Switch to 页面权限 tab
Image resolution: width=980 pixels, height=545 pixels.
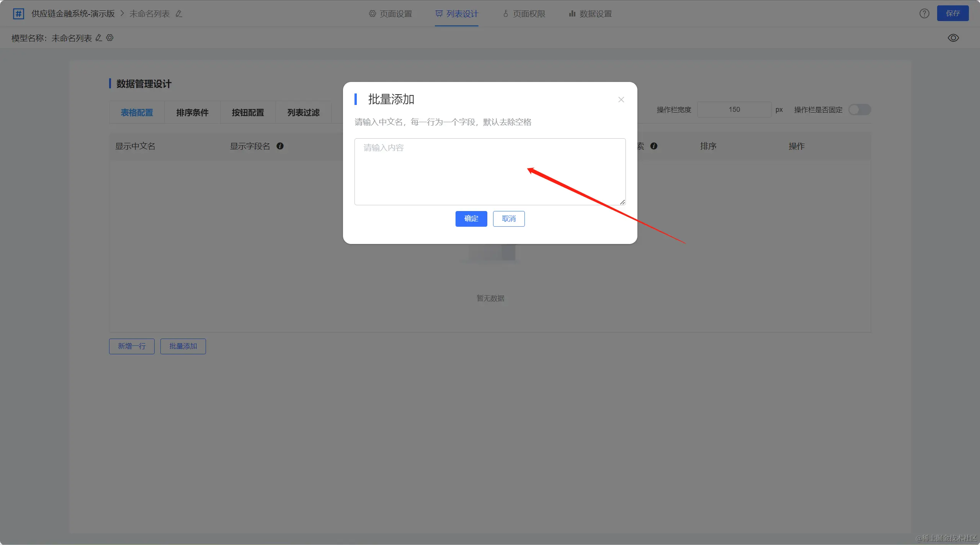pos(524,14)
